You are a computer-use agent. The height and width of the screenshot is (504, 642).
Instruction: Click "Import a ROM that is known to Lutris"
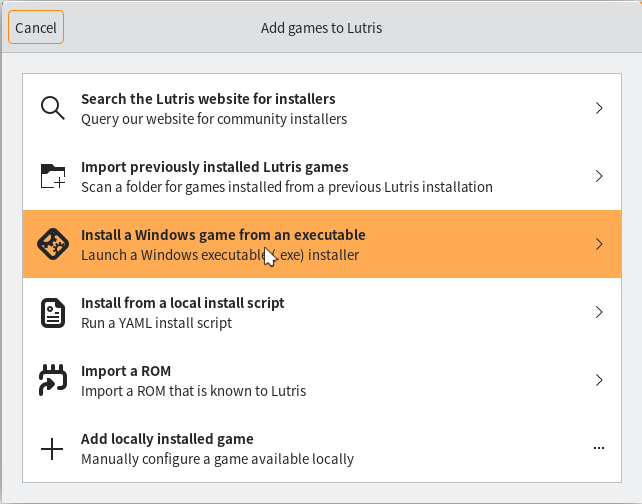(193, 391)
